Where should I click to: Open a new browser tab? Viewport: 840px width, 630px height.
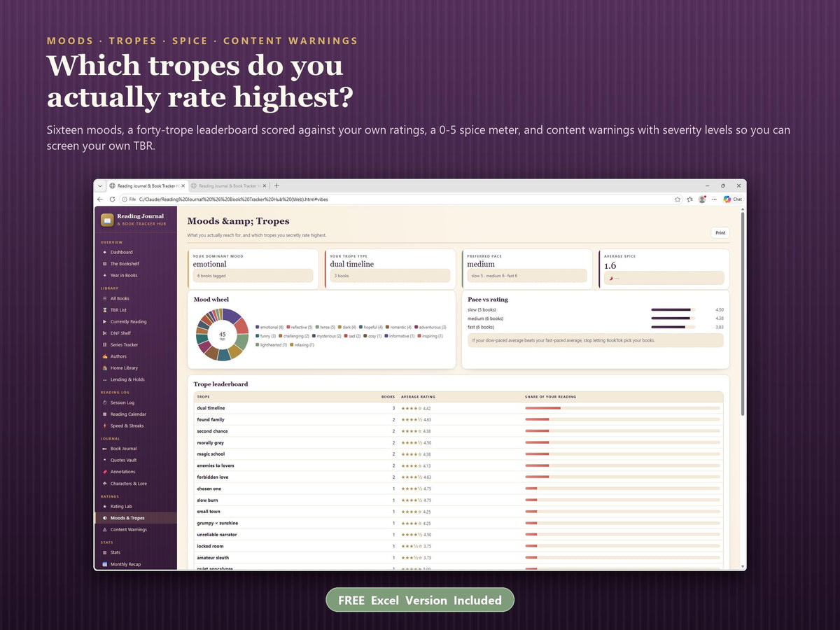click(276, 186)
